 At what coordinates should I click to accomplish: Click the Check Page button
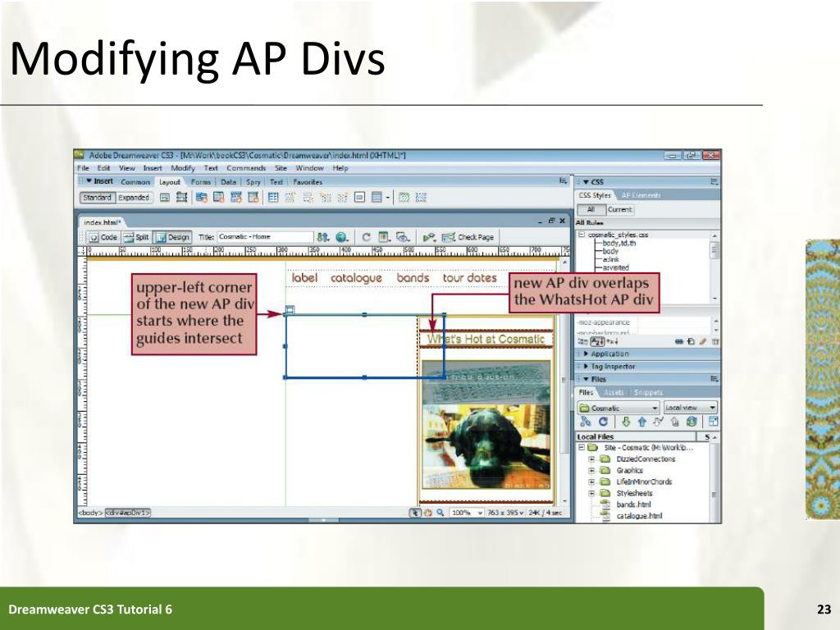(467, 237)
